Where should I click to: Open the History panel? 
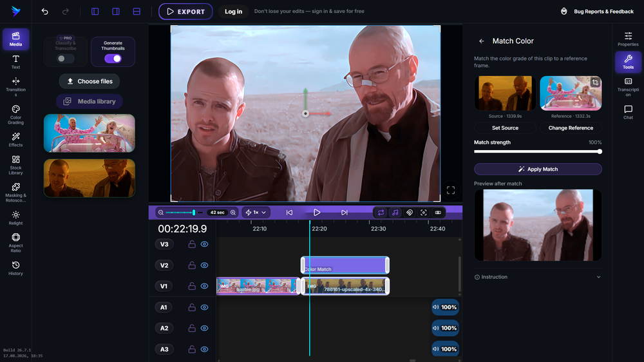click(15, 269)
